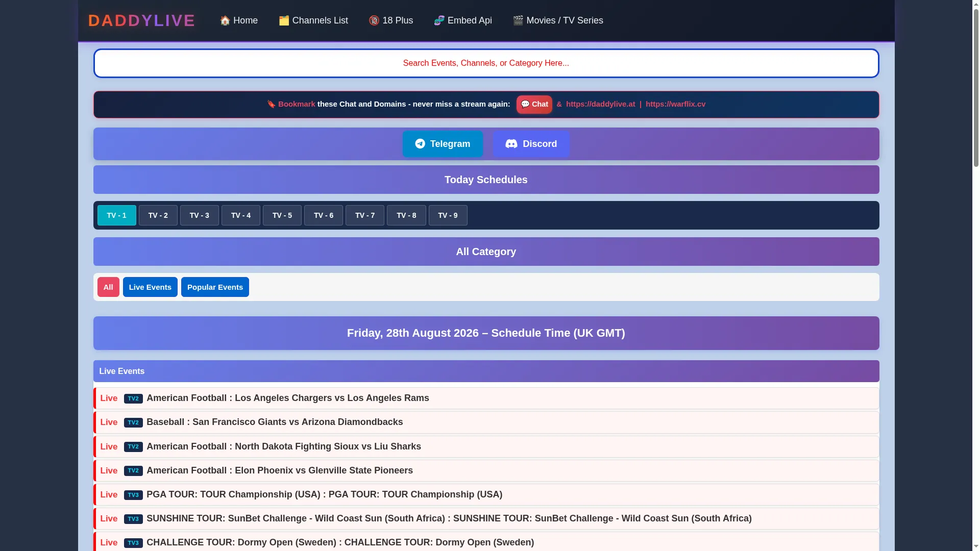Open the Embed Api page
This screenshot has width=980, height=551.
tap(463, 20)
